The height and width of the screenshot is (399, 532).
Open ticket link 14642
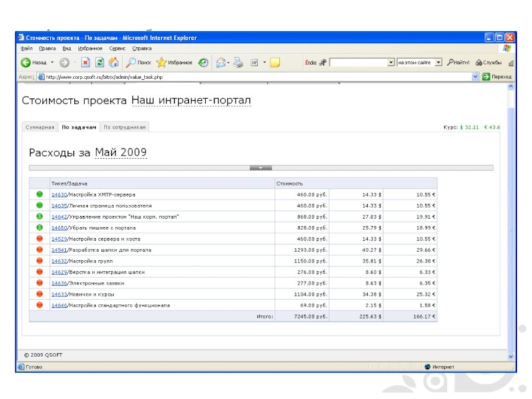(59, 217)
